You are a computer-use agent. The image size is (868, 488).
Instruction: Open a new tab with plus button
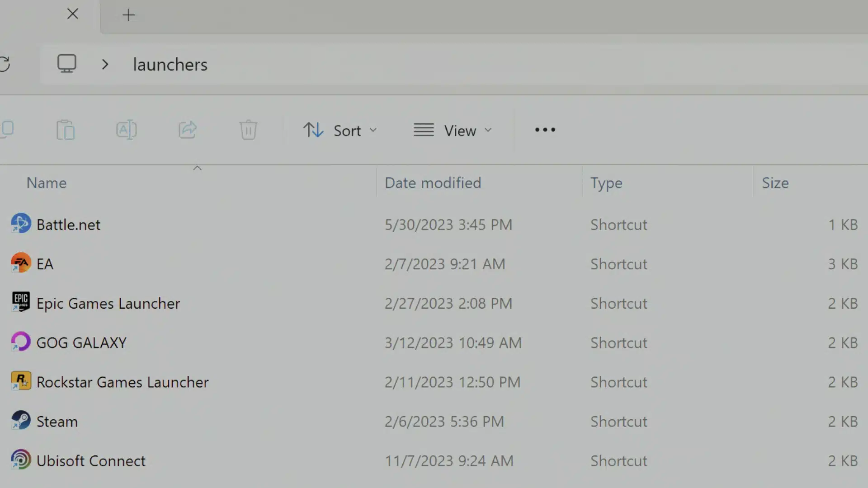(128, 15)
